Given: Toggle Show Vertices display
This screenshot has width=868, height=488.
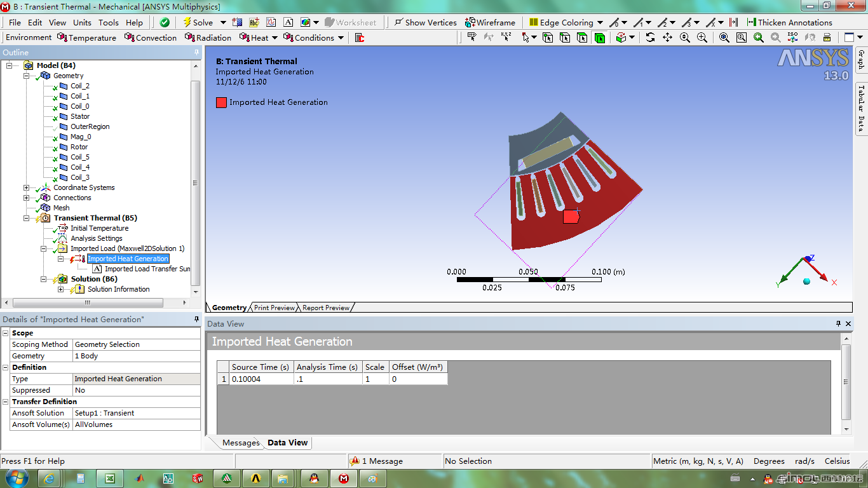Looking at the screenshot, I should [426, 22].
